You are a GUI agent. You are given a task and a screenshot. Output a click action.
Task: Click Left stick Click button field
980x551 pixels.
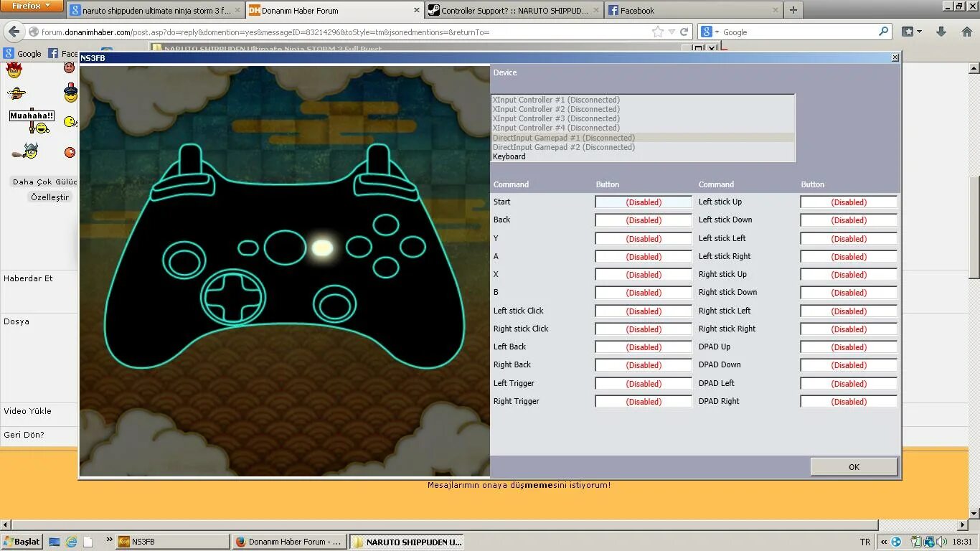pos(644,311)
